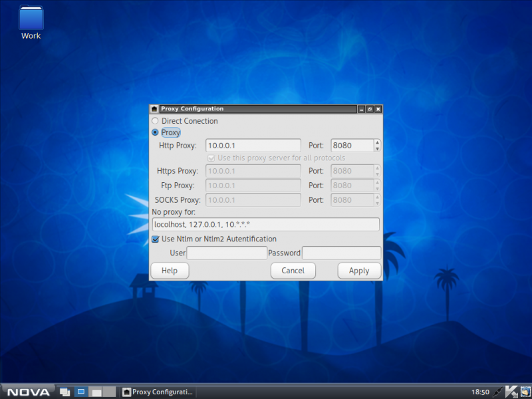Click the network plug tray icon

pos(498,392)
